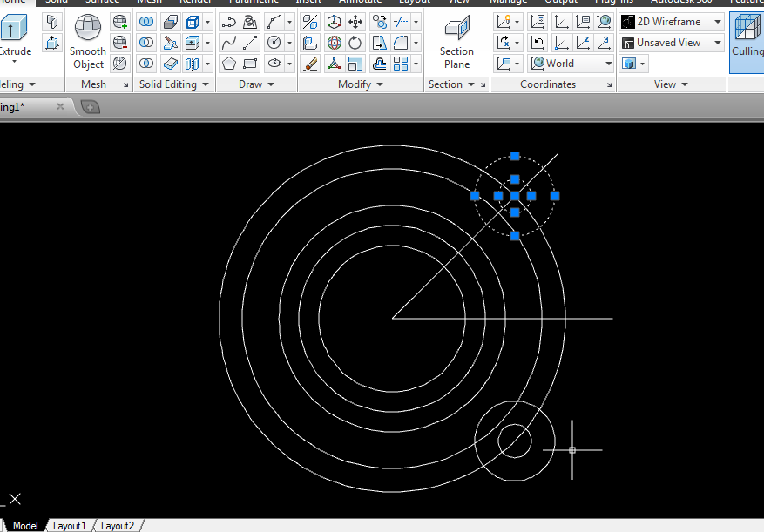Click center grip of the selected circles
764x532 pixels.
(x=515, y=196)
